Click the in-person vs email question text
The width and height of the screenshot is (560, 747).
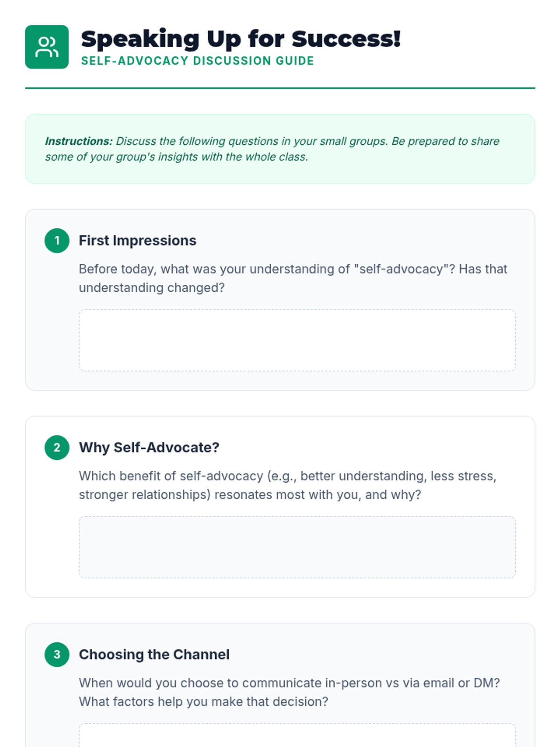289,692
